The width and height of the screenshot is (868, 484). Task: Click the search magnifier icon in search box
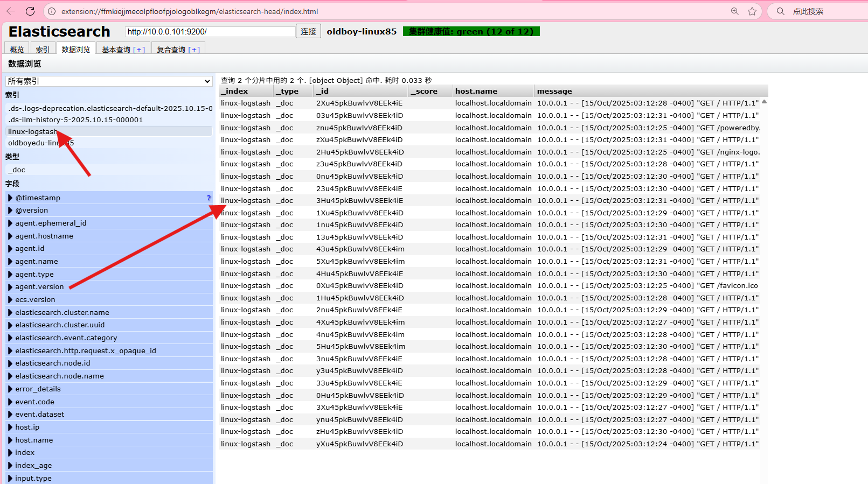(x=780, y=11)
